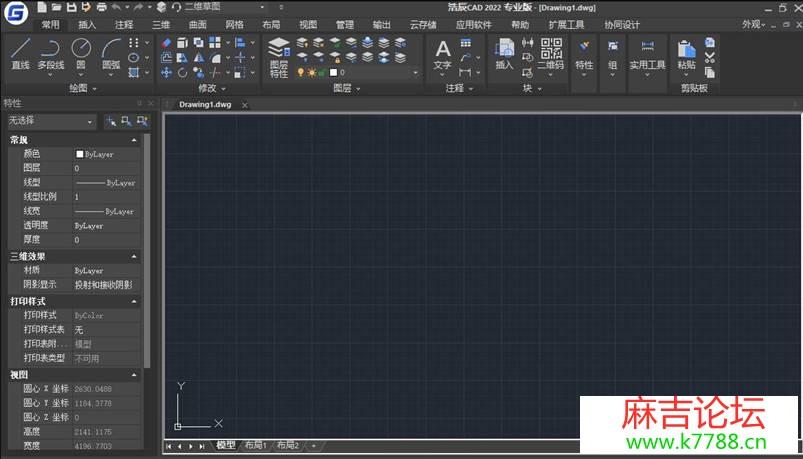Screen dimensions: 803x459
Task: Click the eraser icon in 修改 group
Action: click(166, 43)
